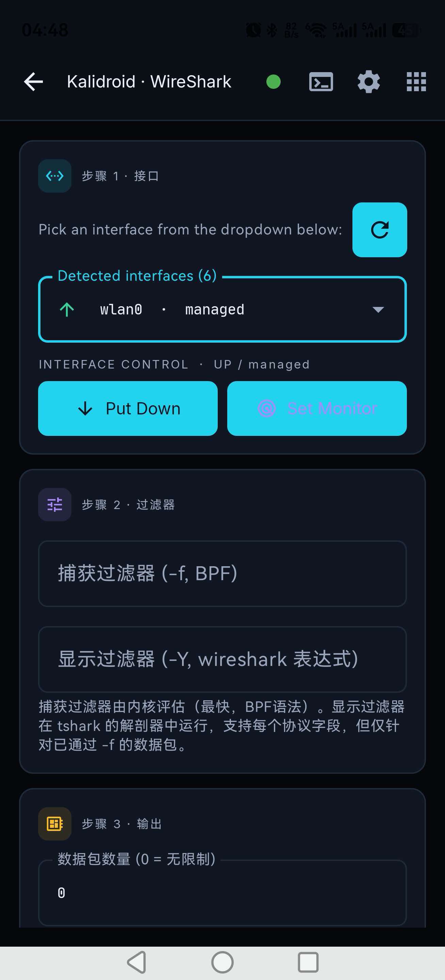Tap the Android recent apps square button
This screenshot has height=980, width=445.
coord(308,963)
